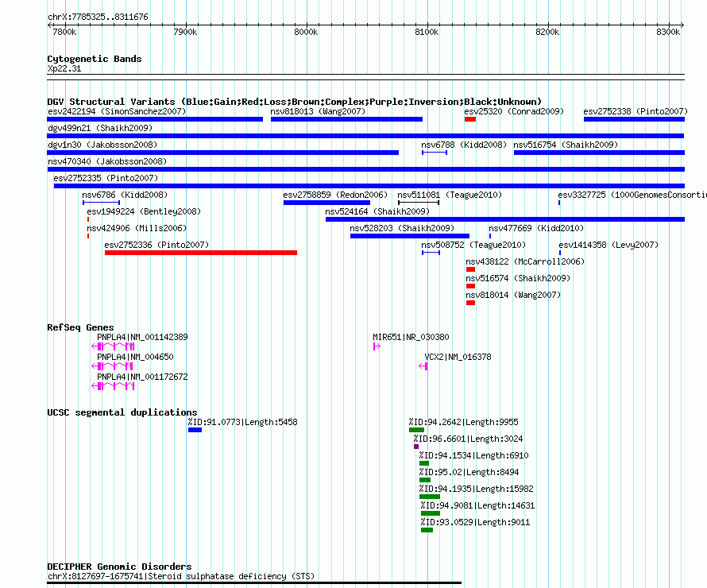707x588 pixels.
Task: Click the chrX:8127697-1675741 Steroid sulphatase label
Action: point(181,576)
